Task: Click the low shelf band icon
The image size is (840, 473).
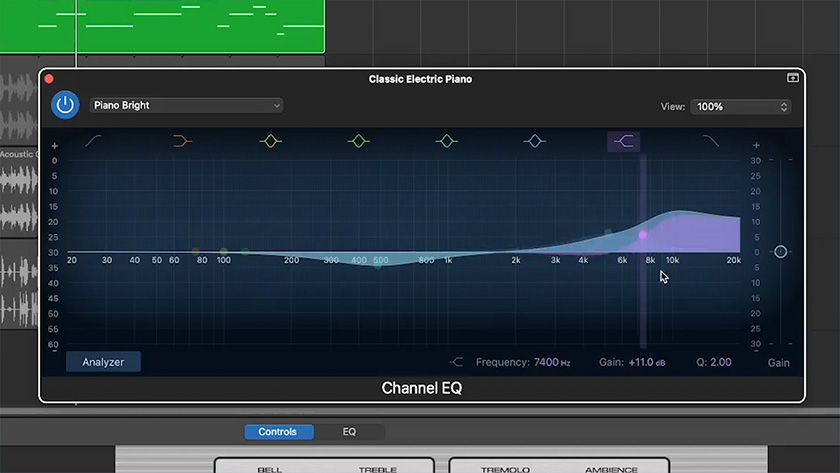Action: click(181, 142)
